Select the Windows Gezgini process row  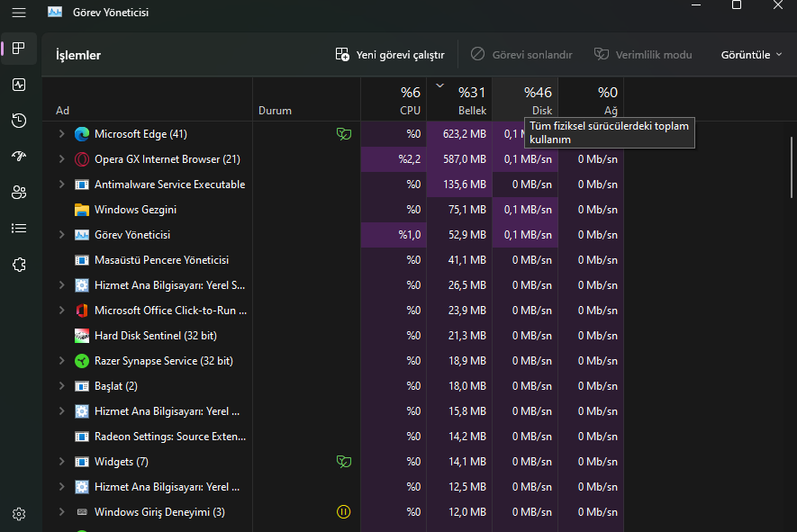click(x=135, y=210)
